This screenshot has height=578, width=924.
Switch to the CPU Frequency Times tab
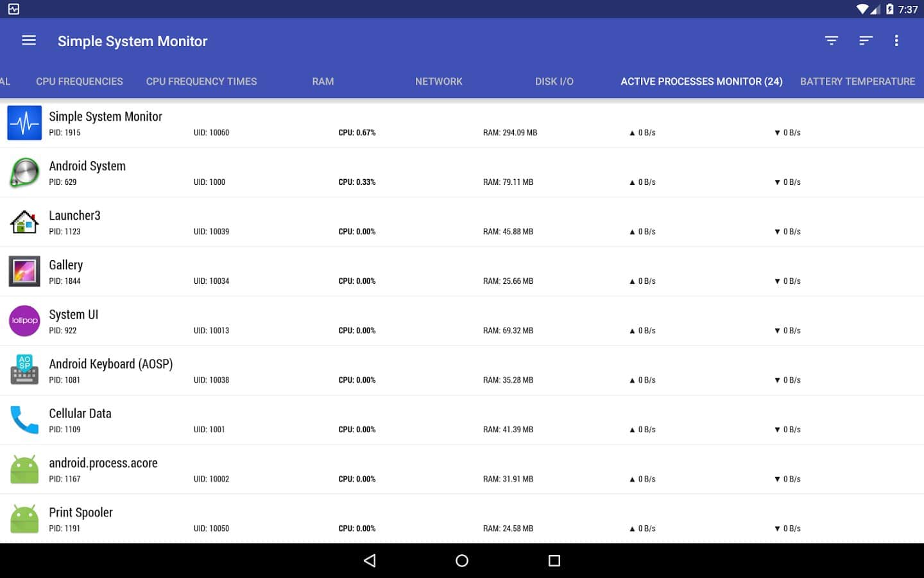pyautogui.click(x=201, y=82)
